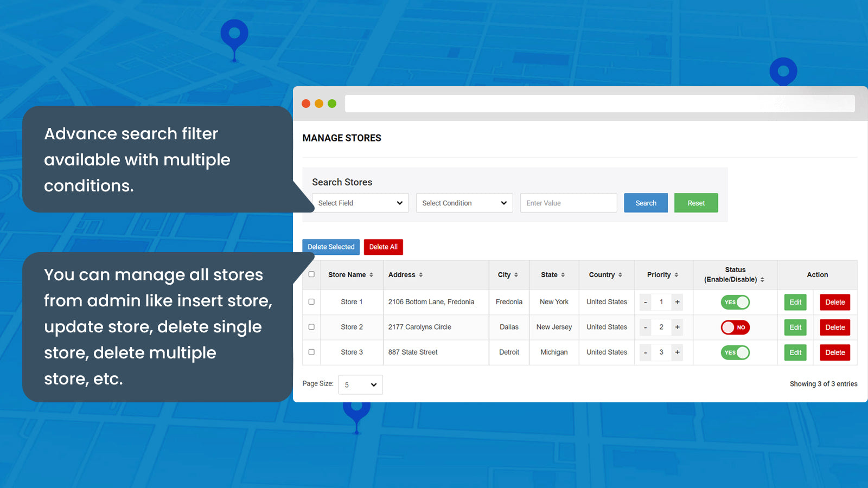Open the Select Condition dropdown
This screenshot has height=488, width=868.
coord(464,203)
